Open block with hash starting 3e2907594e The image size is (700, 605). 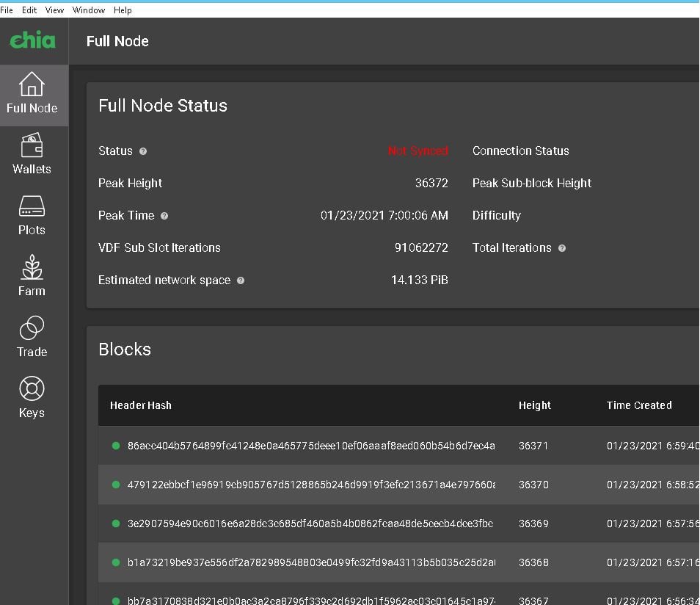[x=310, y=524]
